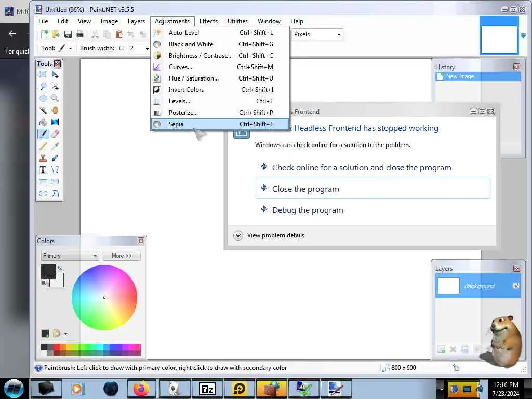Click the Print toolbar icon
532x399 pixels.
(80, 34)
